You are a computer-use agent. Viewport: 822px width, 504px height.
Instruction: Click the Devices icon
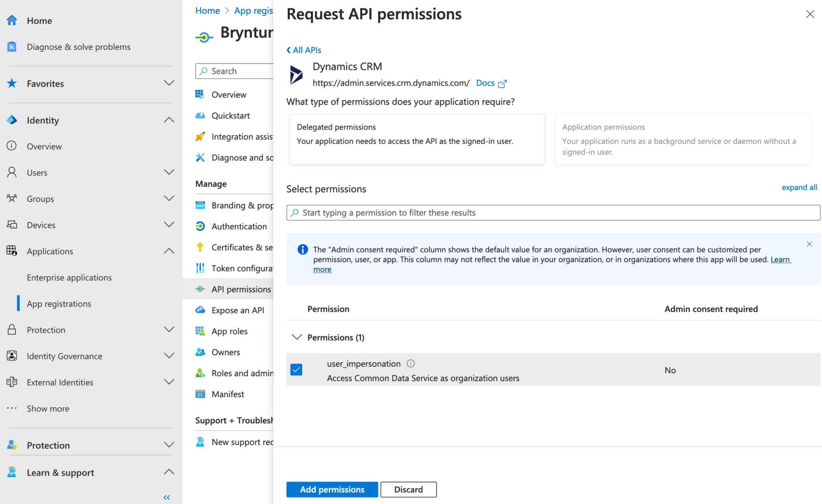12,225
